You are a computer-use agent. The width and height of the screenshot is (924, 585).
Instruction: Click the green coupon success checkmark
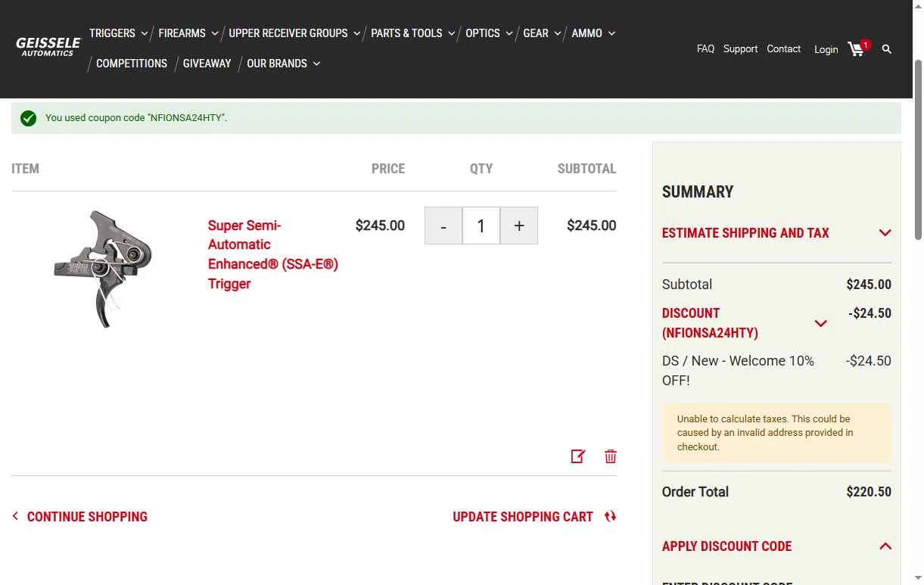click(x=29, y=118)
